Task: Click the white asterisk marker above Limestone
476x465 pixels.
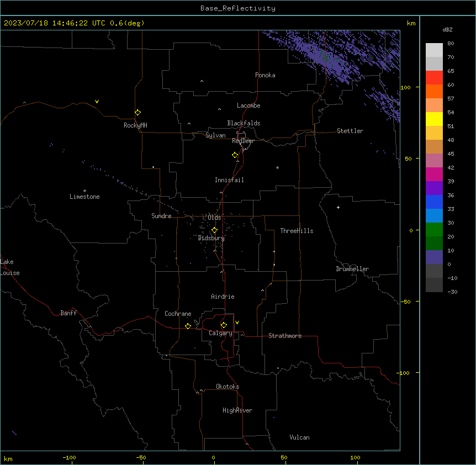Action: click(84, 191)
